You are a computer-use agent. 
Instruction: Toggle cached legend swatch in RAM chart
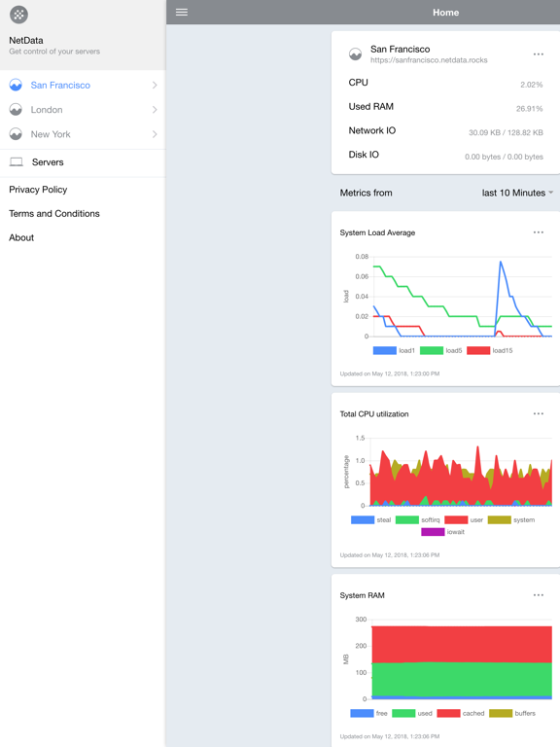[448, 713]
